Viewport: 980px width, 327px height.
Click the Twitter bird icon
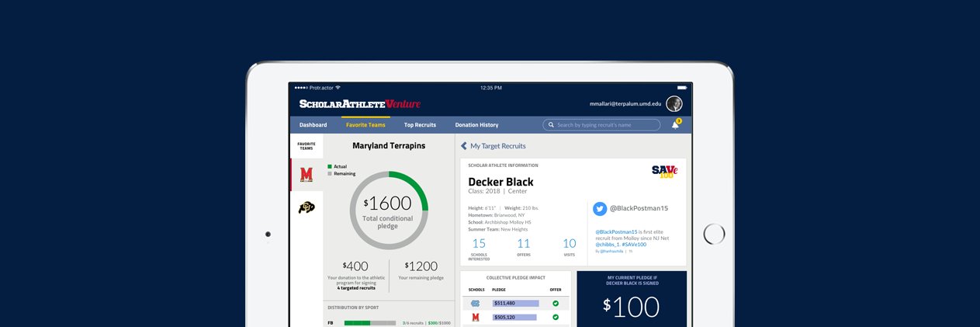click(x=600, y=208)
